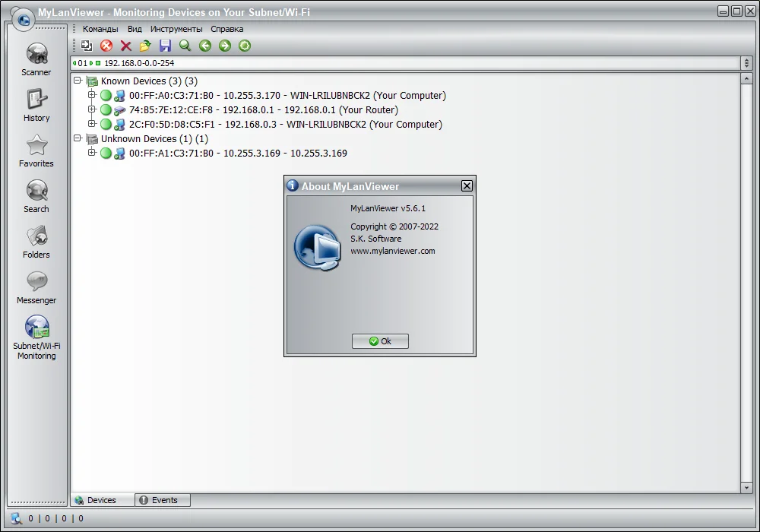Expand the 00:FF:A1:C3:71:B0 unknown device node
The height and width of the screenshot is (532, 760).
92,152
